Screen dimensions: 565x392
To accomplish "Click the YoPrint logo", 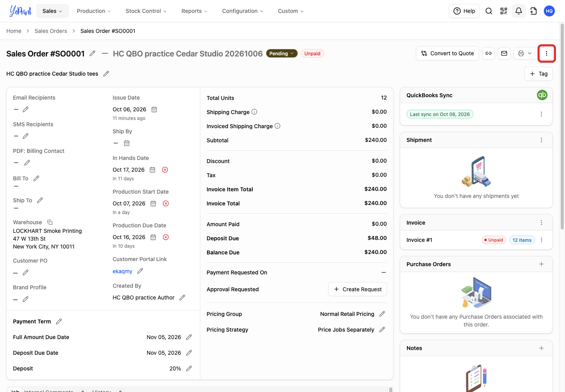I will [20, 11].
